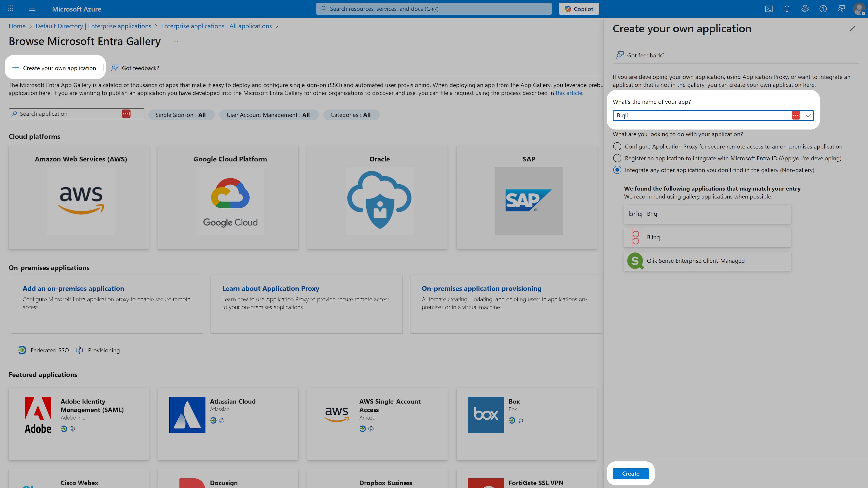Viewport: 868px width, 488px height.
Task: Click the Federated SSO legend icon
Action: pyautogui.click(x=22, y=350)
